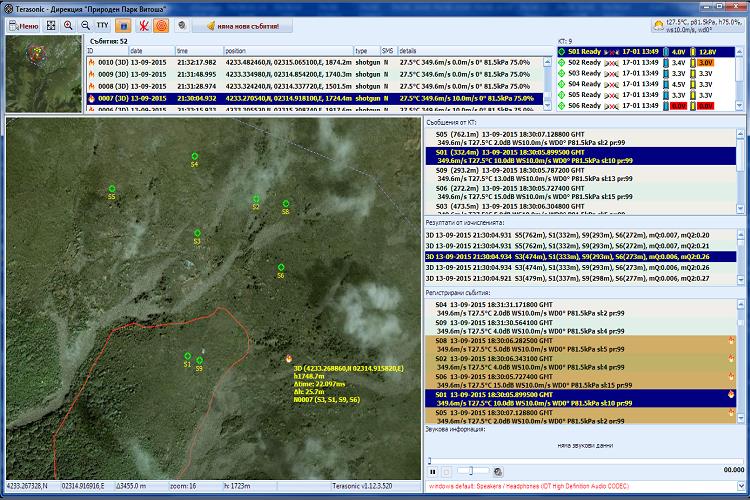This screenshot has width=750, height=500.
Task: Click the audio playback position bar
Action: [586, 461]
